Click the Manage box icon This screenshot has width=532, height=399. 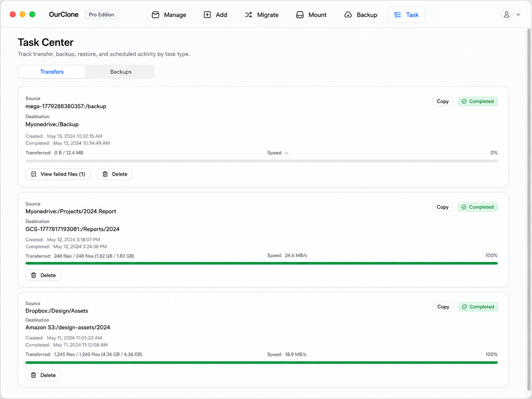[155, 15]
